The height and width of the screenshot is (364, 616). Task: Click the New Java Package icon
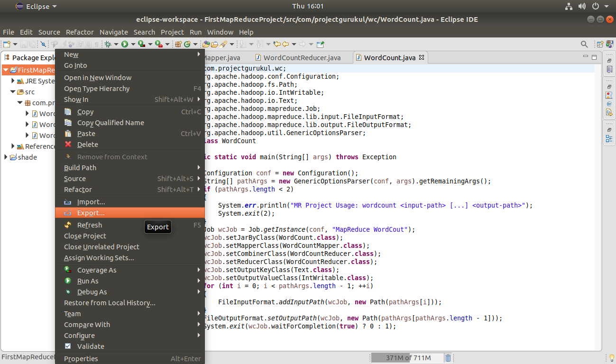(178, 44)
